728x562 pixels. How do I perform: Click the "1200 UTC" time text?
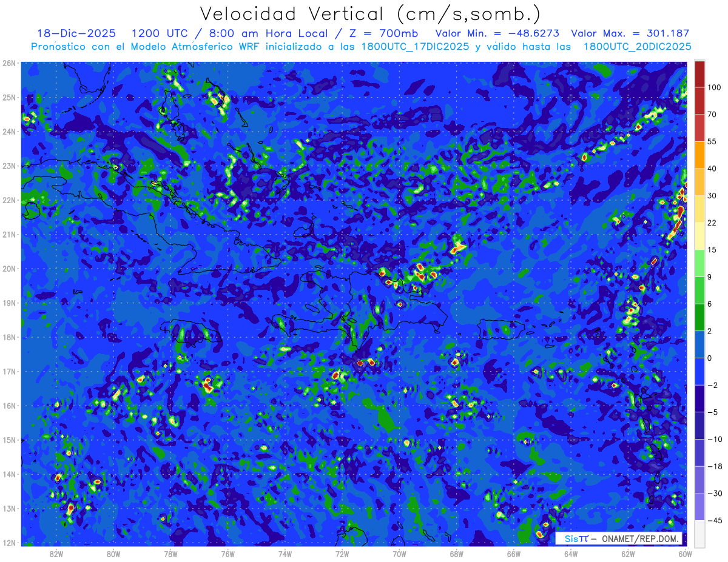(160, 33)
